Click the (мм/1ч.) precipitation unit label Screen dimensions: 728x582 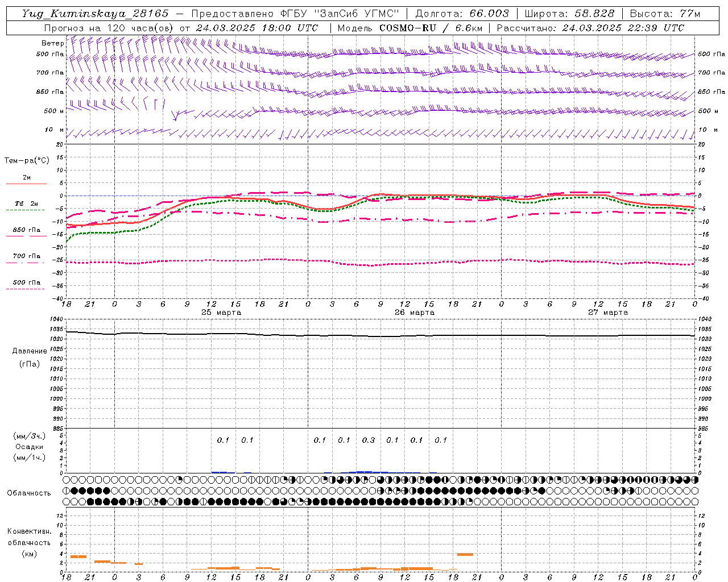[30, 458]
